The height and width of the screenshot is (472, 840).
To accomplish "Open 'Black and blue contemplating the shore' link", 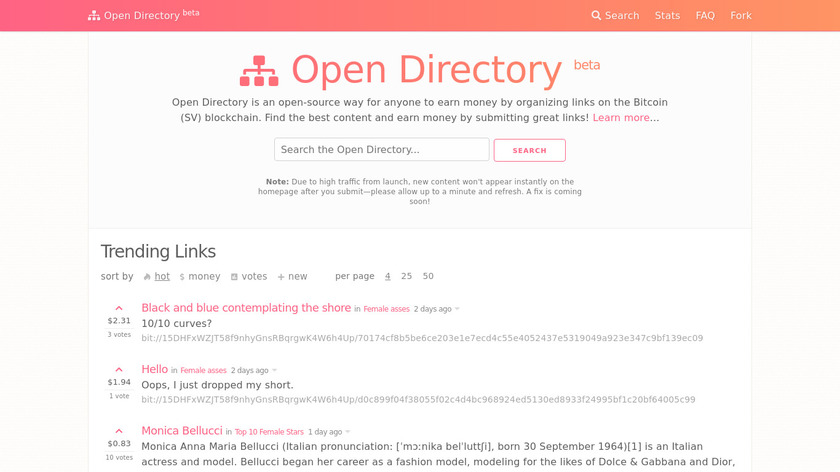I will pyautogui.click(x=246, y=308).
